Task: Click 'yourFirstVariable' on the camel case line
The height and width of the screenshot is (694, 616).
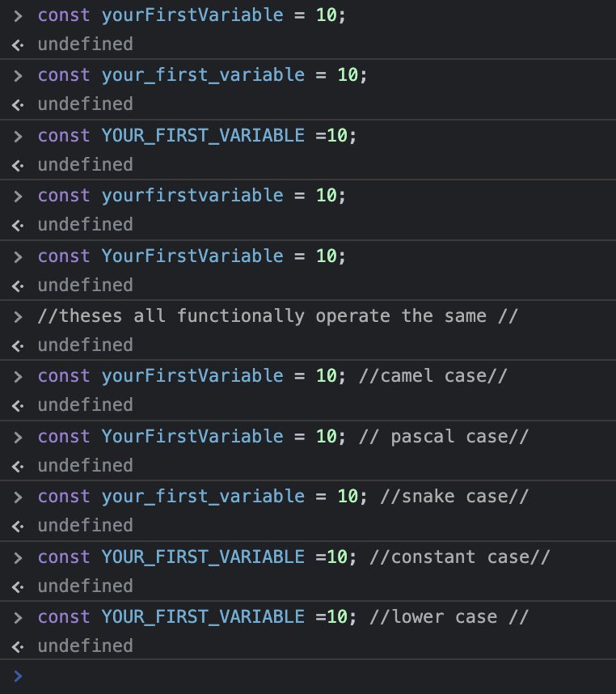Action: (192, 376)
